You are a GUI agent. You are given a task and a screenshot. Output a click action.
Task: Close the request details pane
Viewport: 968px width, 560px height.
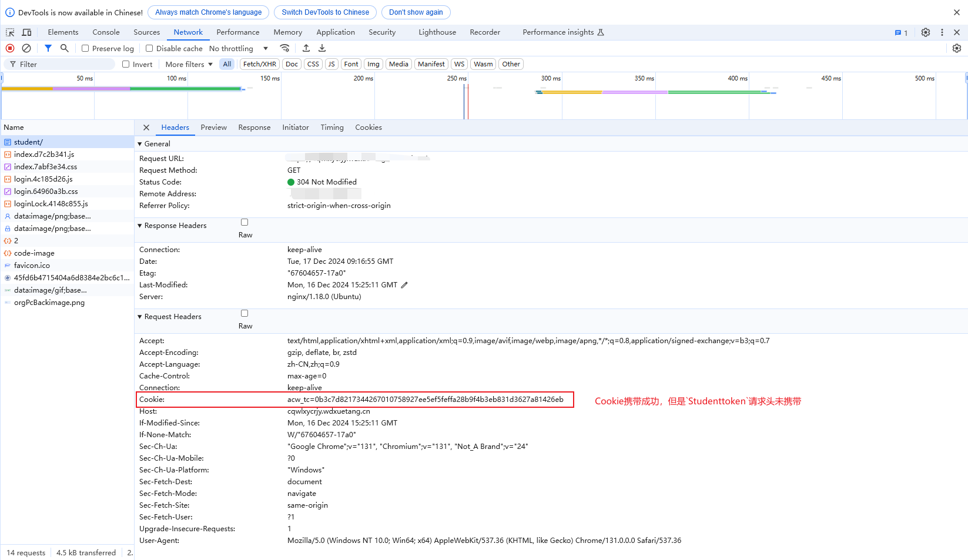point(146,128)
